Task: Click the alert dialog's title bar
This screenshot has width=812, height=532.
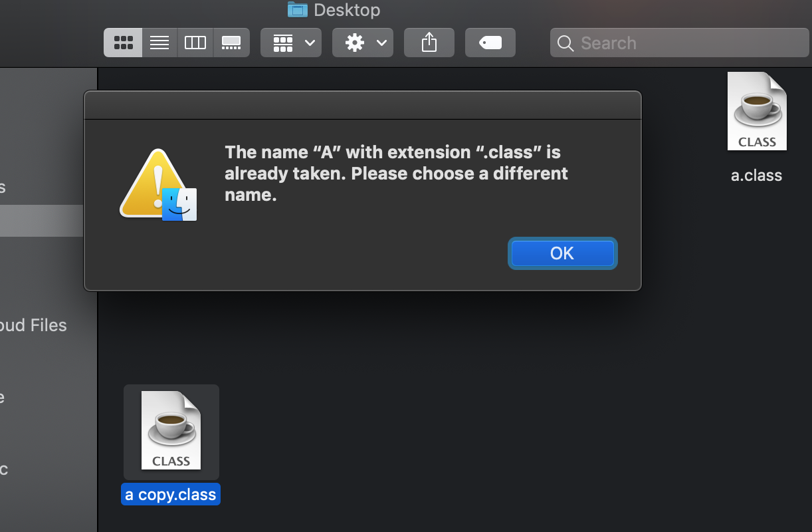Action: coord(362,105)
